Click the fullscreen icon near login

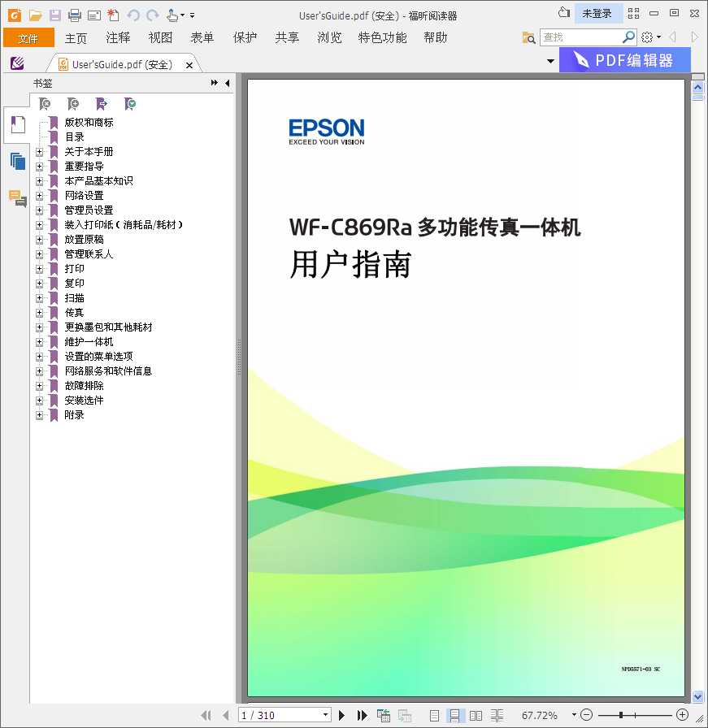pyautogui.click(x=634, y=14)
